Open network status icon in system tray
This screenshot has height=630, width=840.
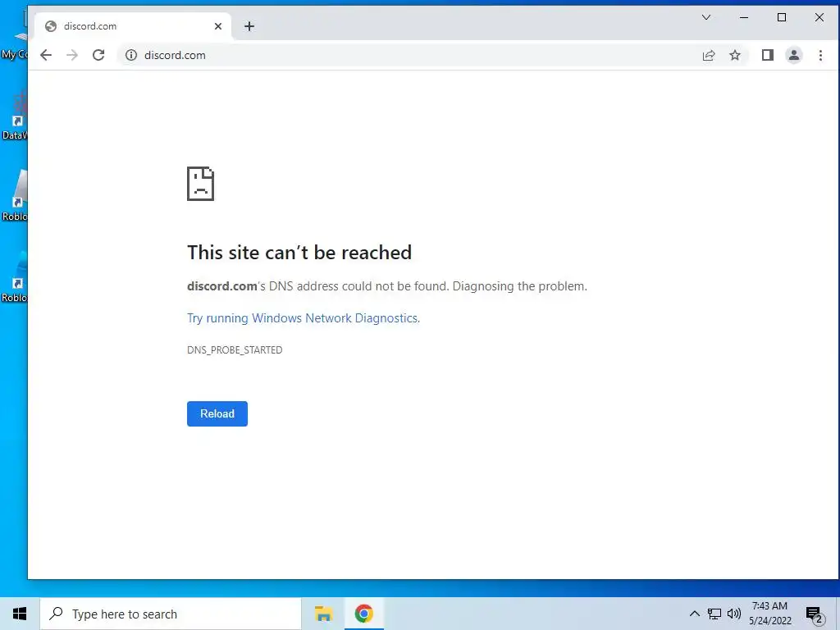(x=714, y=614)
